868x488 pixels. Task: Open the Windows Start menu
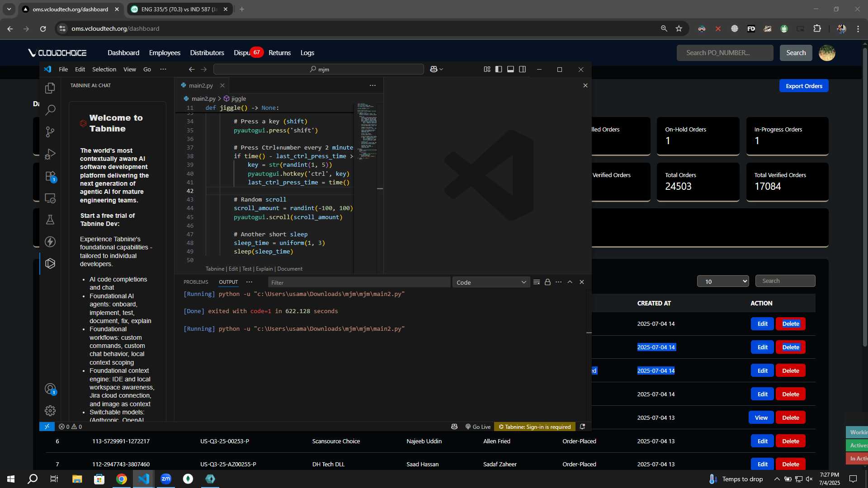tap(11, 479)
